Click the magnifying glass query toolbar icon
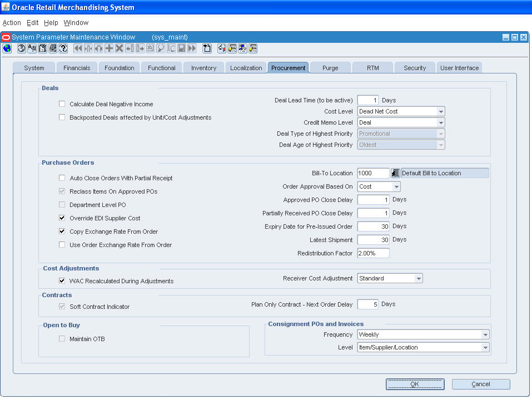This screenshot has height=399, width=532. point(161,48)
